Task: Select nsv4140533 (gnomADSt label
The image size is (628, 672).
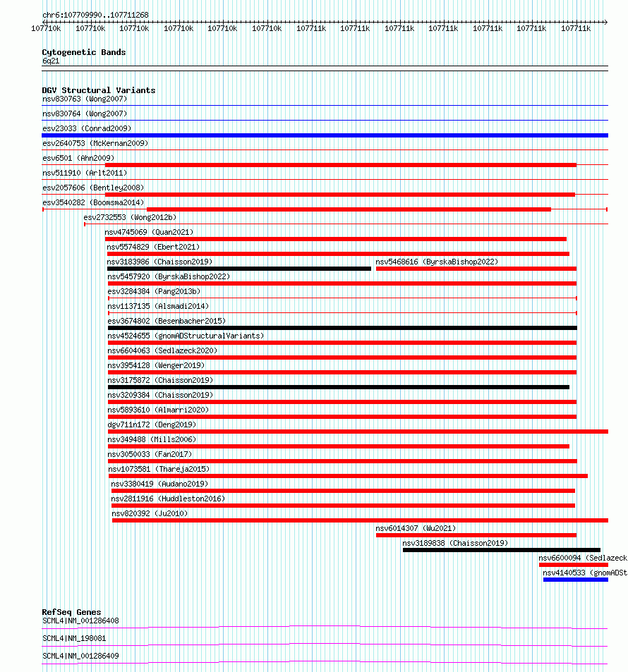Action: (x=585, y=573)
